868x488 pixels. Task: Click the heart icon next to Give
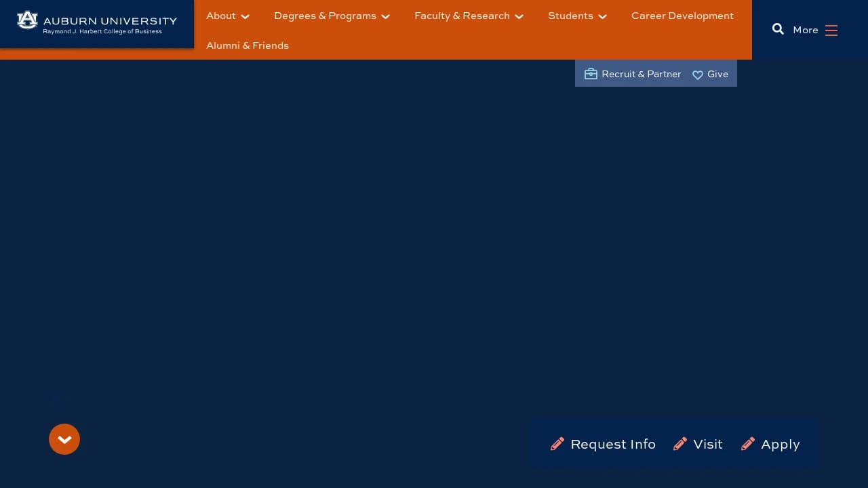[x=697, y=75]
